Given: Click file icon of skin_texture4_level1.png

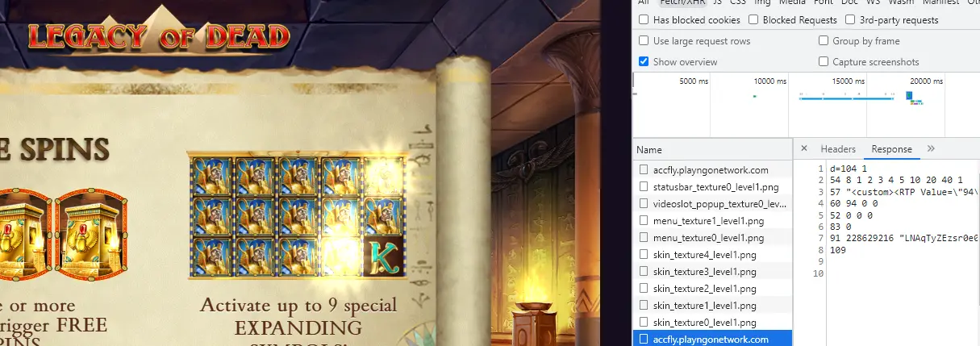Looking at the screenshot, I should pos(644,255).
